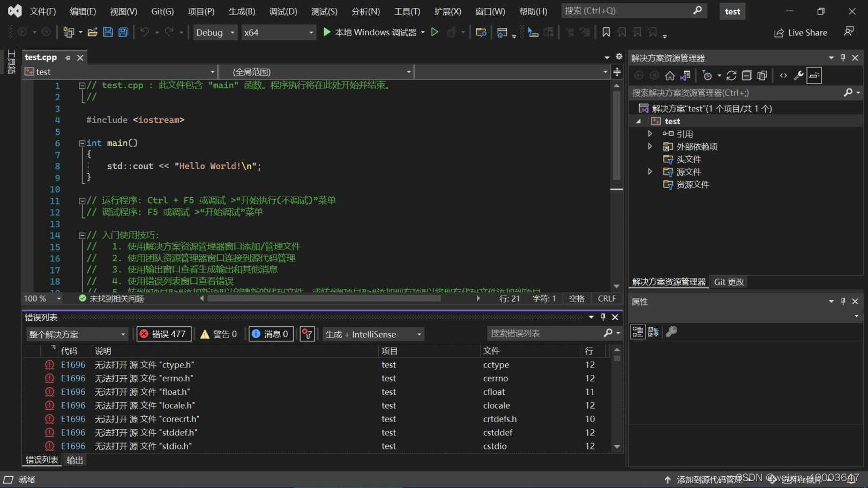Save all files with Save All icon

(x=123, y=32)
